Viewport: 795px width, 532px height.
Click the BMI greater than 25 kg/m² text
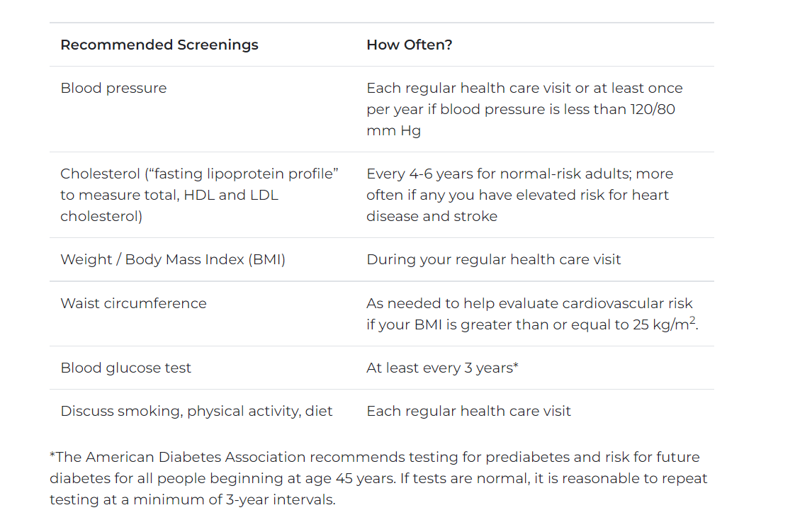tap(532, 324)
